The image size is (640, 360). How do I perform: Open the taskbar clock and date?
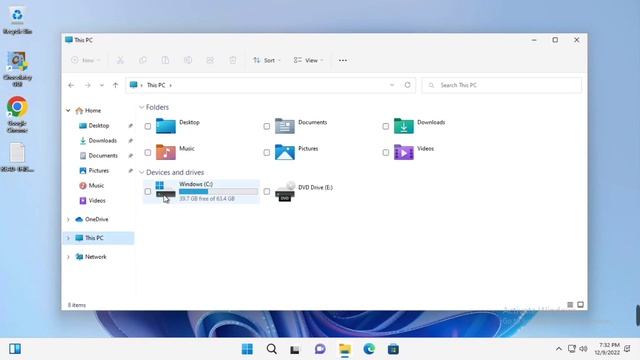click(x=607, y=349)
